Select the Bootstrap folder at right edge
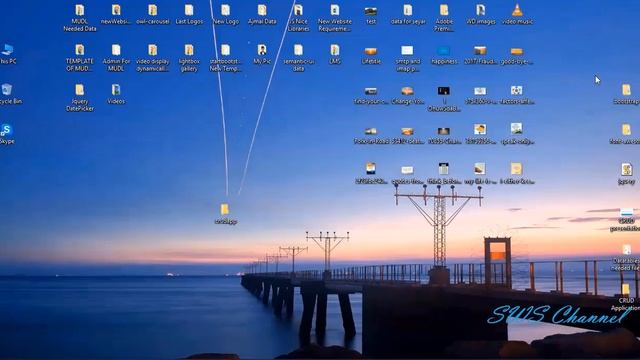 click(626, 94)
